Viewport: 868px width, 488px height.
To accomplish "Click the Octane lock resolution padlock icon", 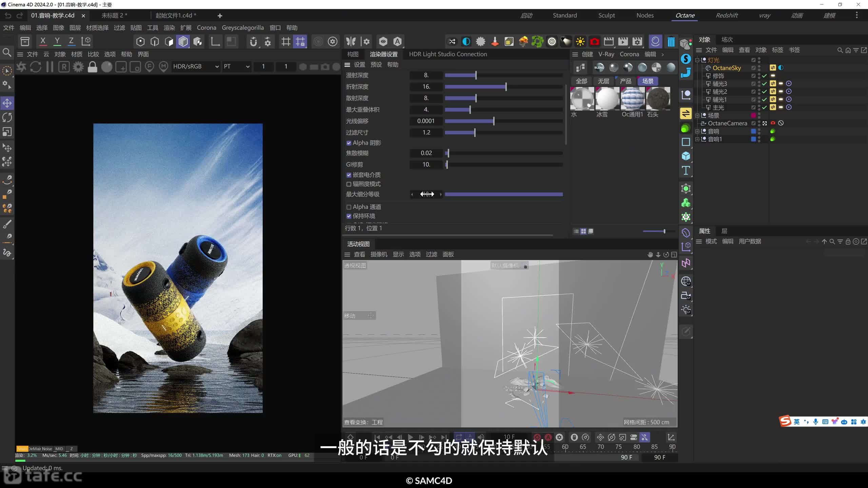I will 92,67.
